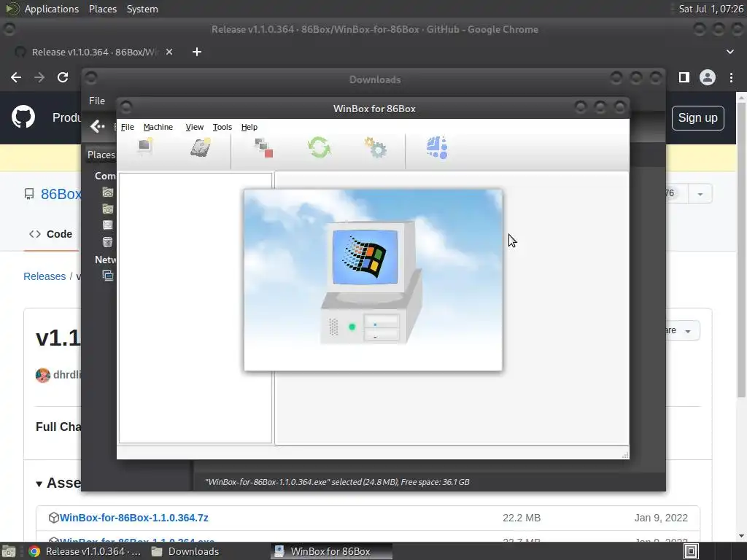747x560 pixels.
Task: Open the View menu
Action: (194, 127)
